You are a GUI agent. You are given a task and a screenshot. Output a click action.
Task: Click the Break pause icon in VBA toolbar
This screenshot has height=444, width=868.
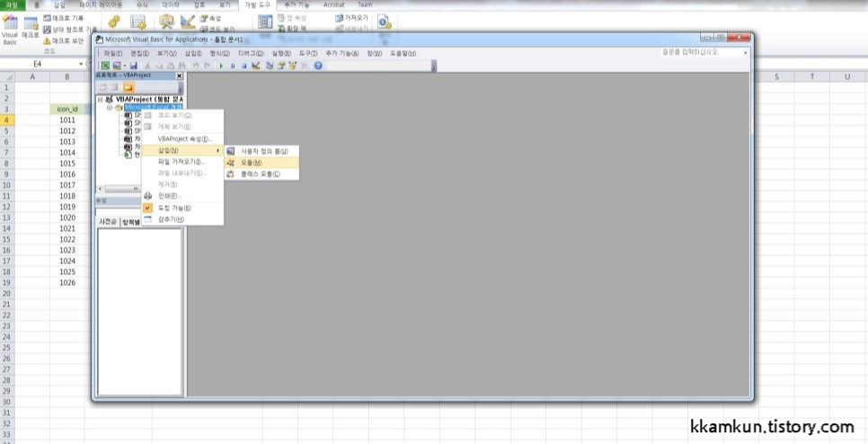(233, 66)
